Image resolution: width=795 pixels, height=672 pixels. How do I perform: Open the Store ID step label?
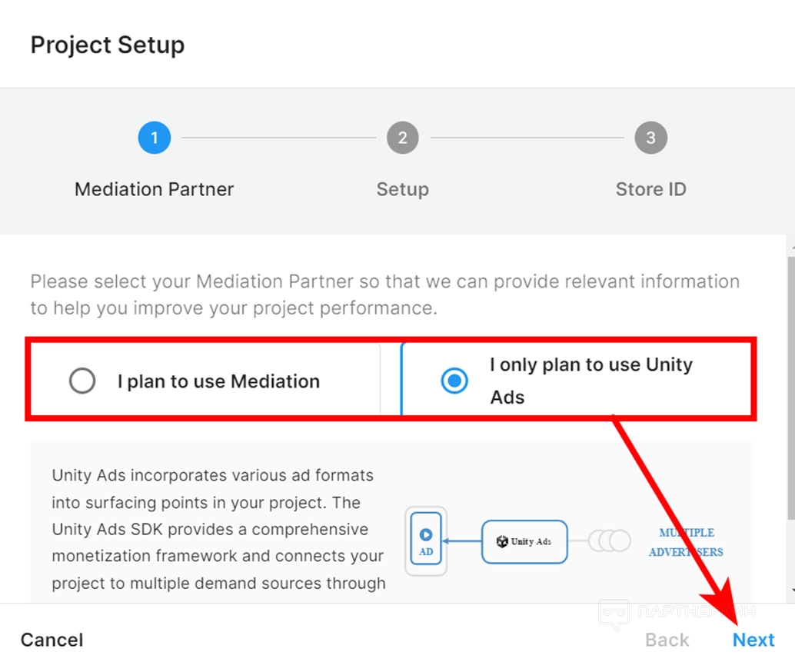tap(650, 189)
